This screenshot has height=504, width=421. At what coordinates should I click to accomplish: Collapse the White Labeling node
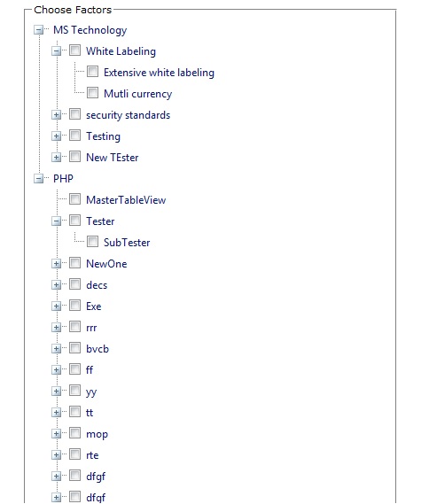pyautogui.click(x=57, y=51)
